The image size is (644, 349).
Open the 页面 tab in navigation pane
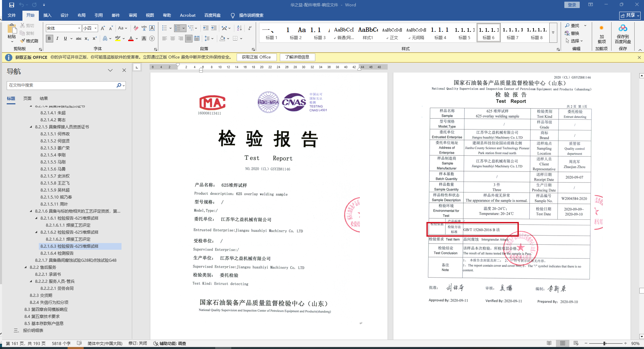pos(27,99)
